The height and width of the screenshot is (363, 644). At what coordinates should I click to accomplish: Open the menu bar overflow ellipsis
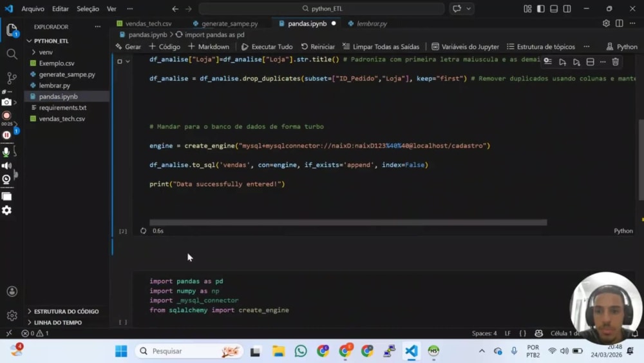(130, 8)
